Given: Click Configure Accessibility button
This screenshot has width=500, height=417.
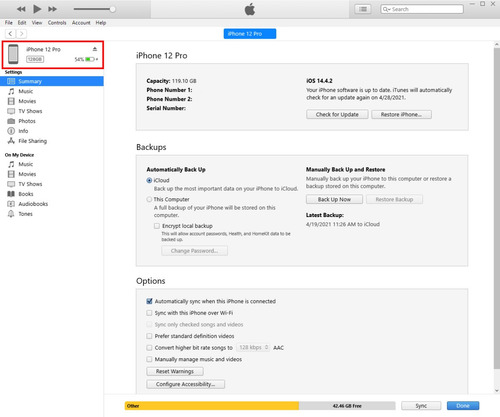Looking at the screenshot, I should (185, 384).
